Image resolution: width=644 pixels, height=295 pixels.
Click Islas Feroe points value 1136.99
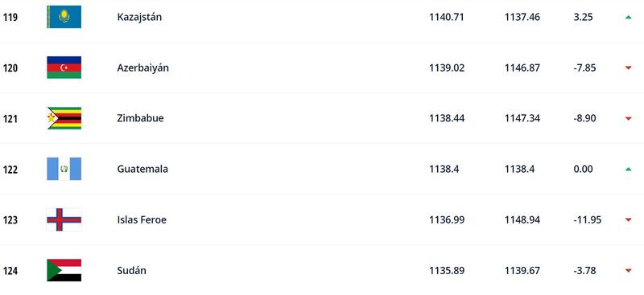447,220
